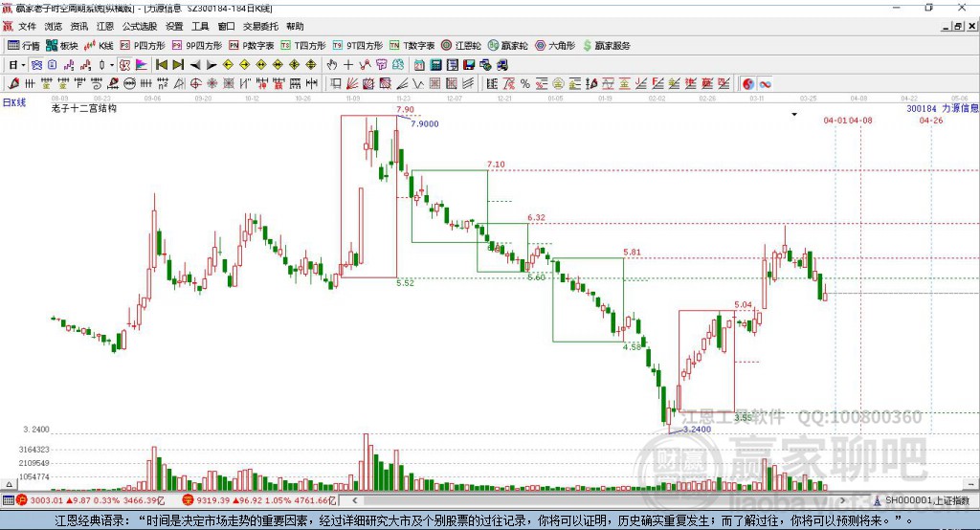Click the horizontal scrollbar right arrow

[842, 500]
